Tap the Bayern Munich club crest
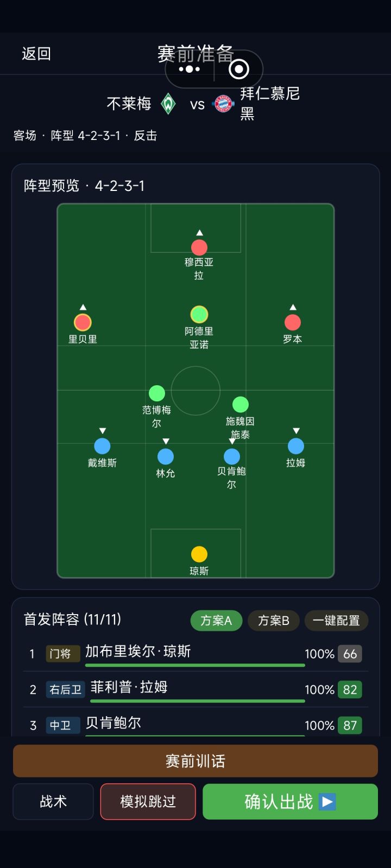391x868 pixels. (223, 104)
